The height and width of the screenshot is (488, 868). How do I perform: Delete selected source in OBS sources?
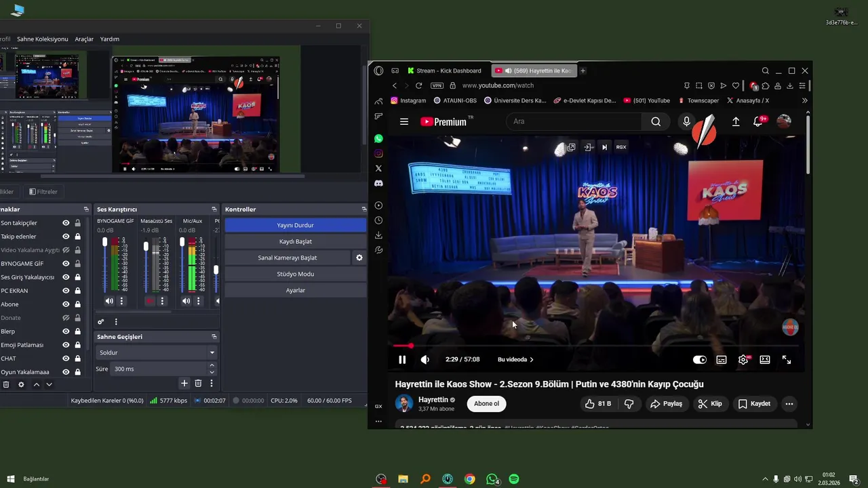click(6, 384)
